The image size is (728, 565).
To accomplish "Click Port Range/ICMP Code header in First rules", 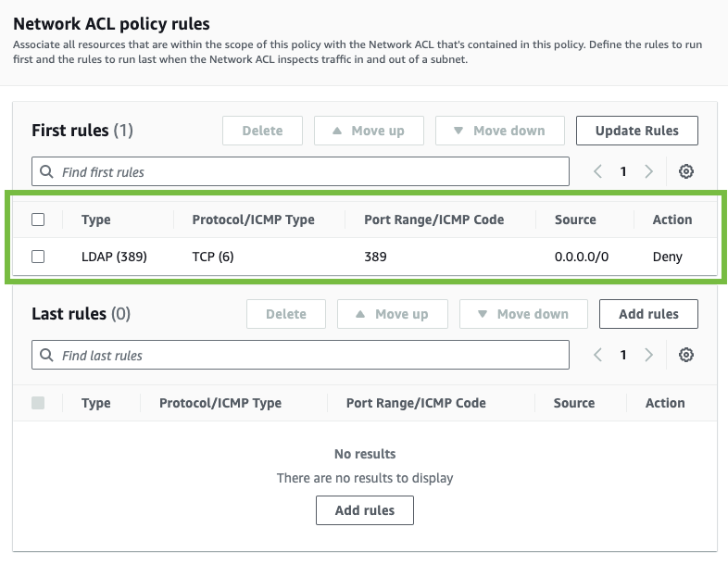I will pos(434,220).
